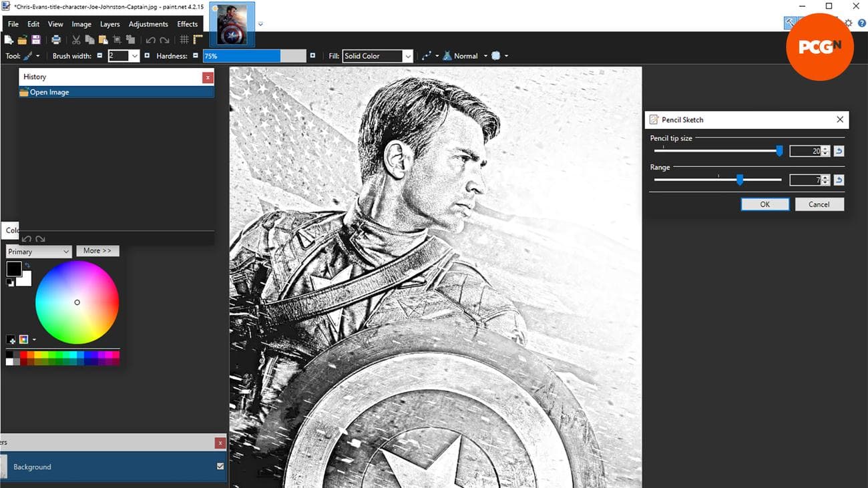The height and width of the screenshot is (488, 868).
Task: Click the Open folder icon in toolbar
Action: [x=23, y=40]
